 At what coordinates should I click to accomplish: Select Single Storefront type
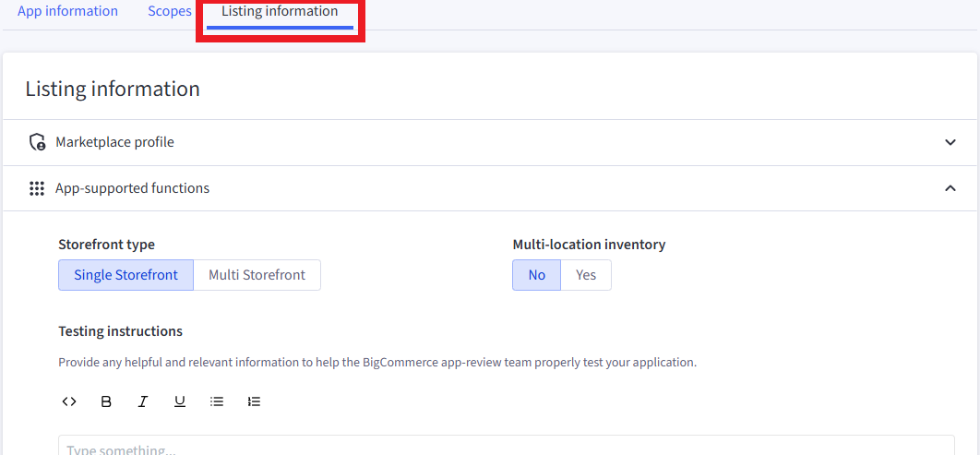tap(125, 275)
